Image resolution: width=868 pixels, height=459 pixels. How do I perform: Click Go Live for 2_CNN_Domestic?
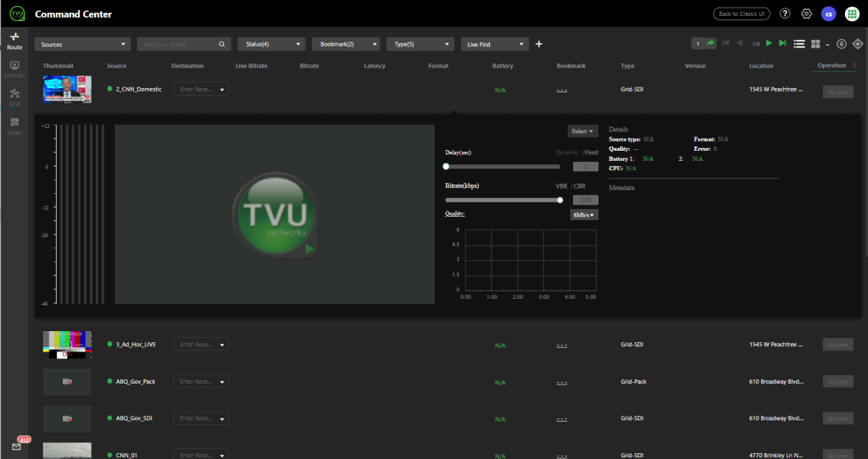[x=837, y=92]
